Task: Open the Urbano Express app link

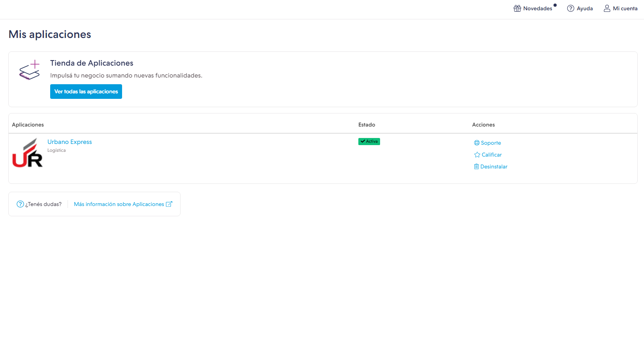Action: click(70, 142)
